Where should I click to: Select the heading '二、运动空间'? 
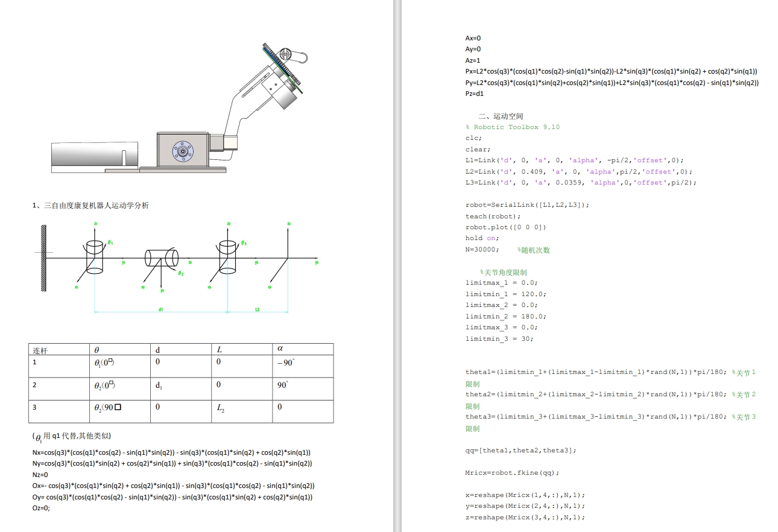pyautogui.click(x=501, y=116)
